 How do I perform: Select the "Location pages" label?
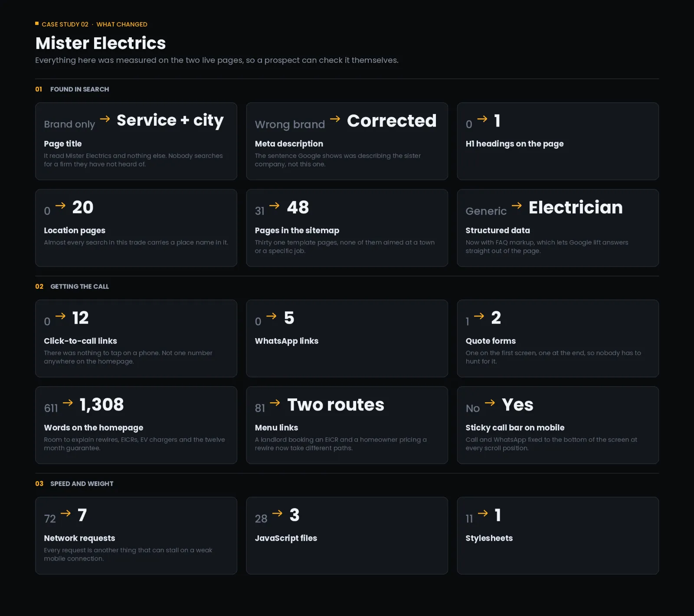[x=75, y=231]
